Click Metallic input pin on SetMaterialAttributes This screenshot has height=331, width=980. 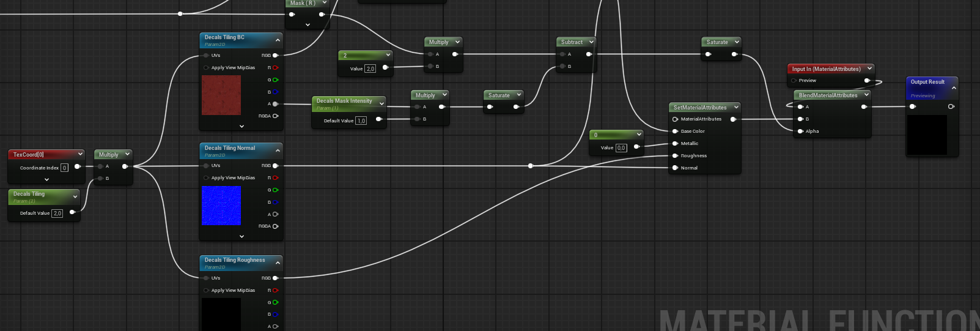point(675,144)
